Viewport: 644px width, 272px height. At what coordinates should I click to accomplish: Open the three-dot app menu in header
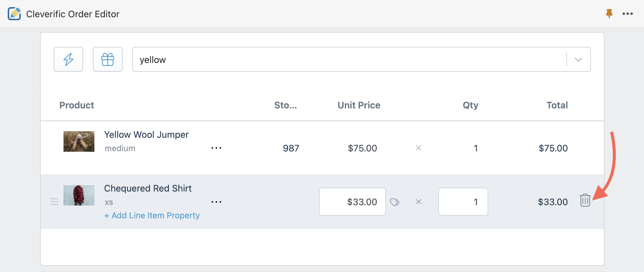[627, 14]
